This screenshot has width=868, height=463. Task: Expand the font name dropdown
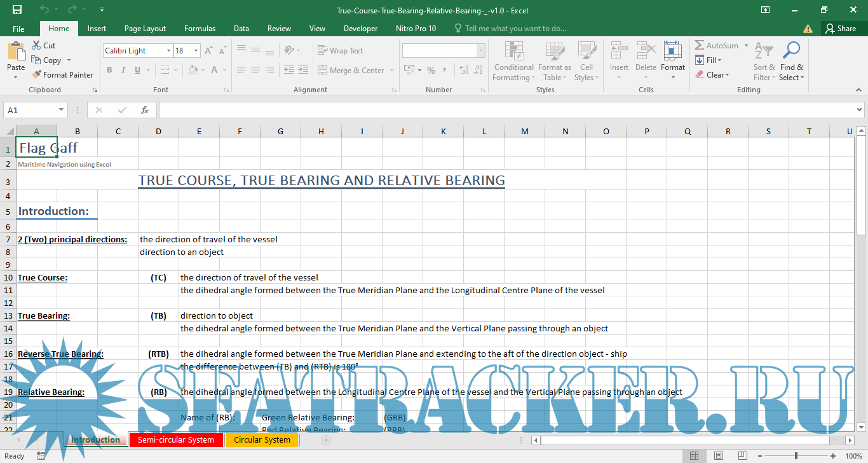(168, 51)
